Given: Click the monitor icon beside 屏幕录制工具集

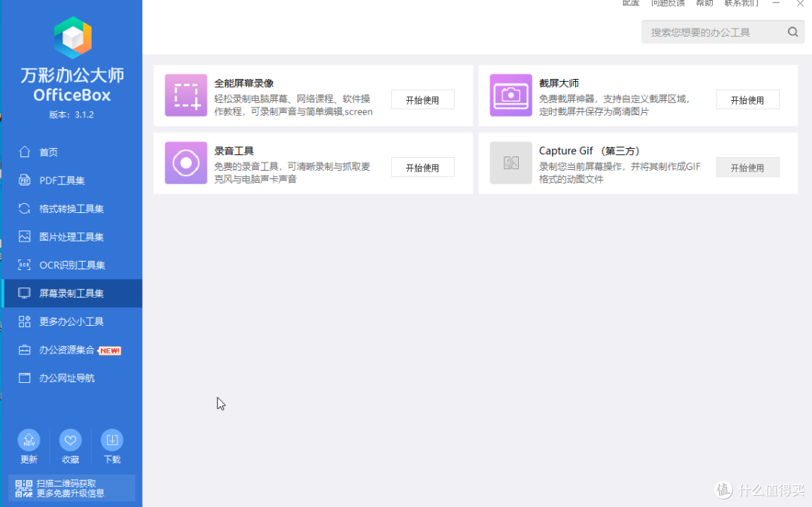Looking at the screenshot, I should (24, 293).
